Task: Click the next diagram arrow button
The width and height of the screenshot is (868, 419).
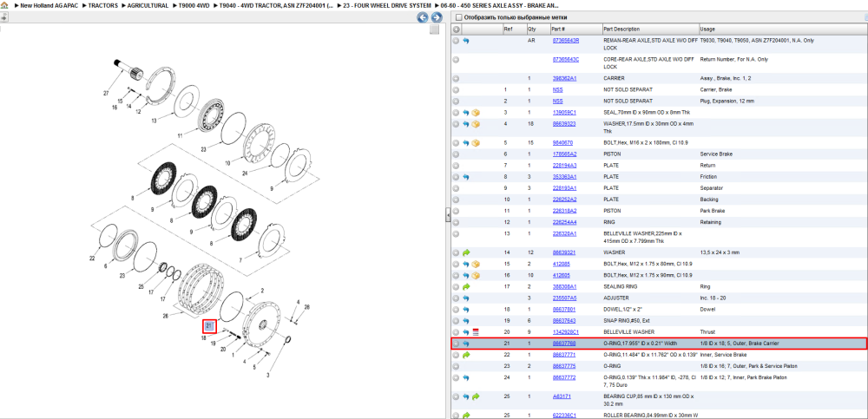Action: pos(437,17)
